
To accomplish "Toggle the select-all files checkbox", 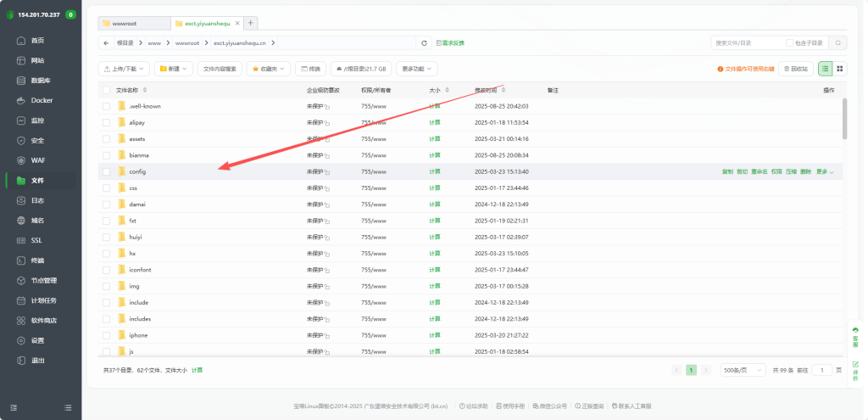I will 106,90.
